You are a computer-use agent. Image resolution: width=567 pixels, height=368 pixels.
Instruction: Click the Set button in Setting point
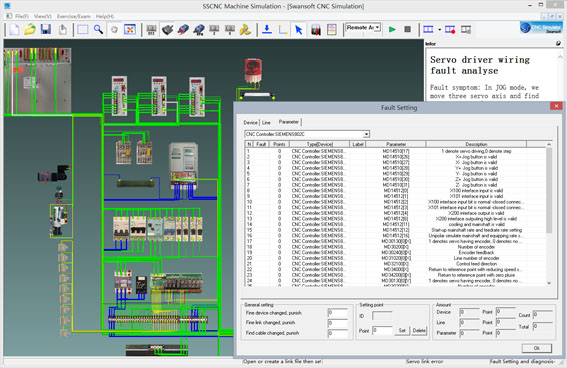coord(402,330)
